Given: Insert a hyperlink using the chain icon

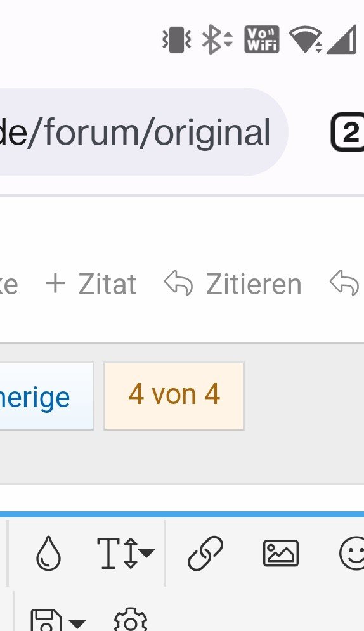Looking at the screenshot, I should coord(205,554).
